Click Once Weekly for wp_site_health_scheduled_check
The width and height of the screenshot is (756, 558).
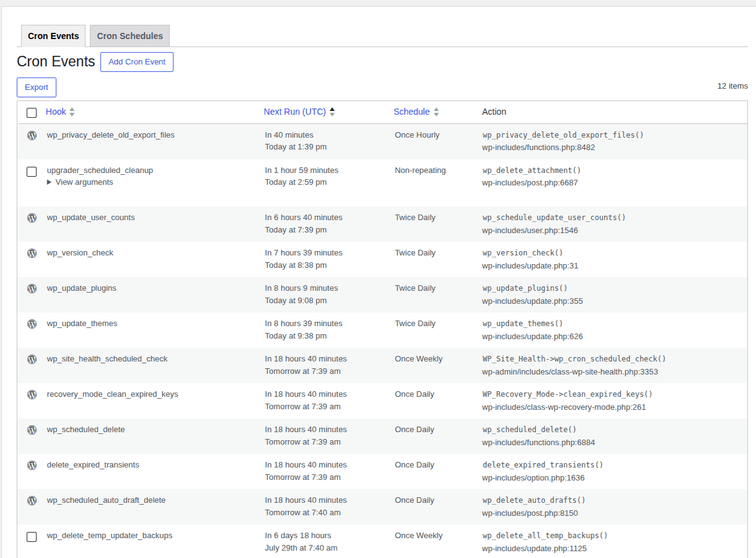[x=419, y=359]
